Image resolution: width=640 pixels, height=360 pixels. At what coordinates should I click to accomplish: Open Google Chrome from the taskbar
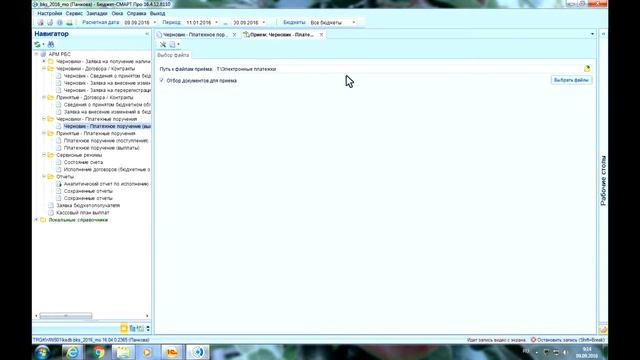tap(98, 352)
